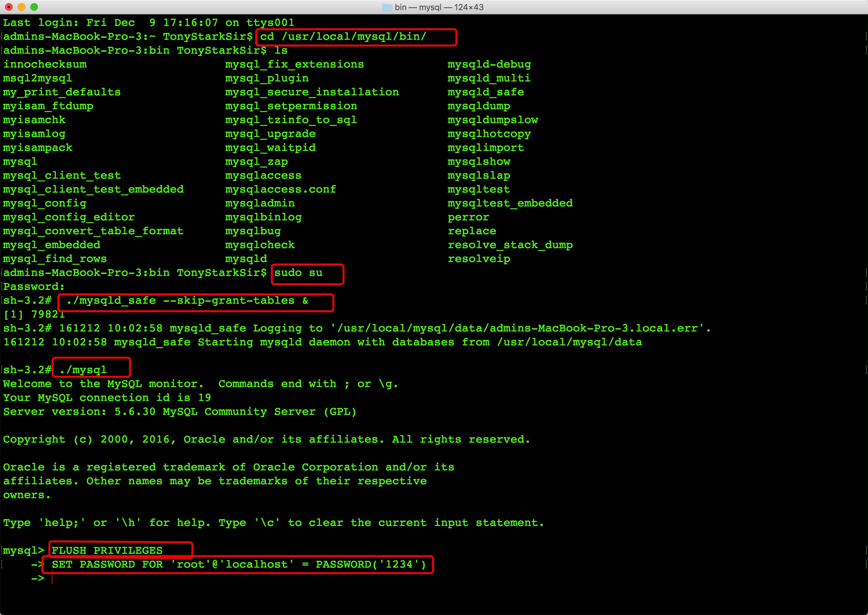Click the green zoom window button
The width and height of the screenshot is (868, 615).
(x=34, y=7)
